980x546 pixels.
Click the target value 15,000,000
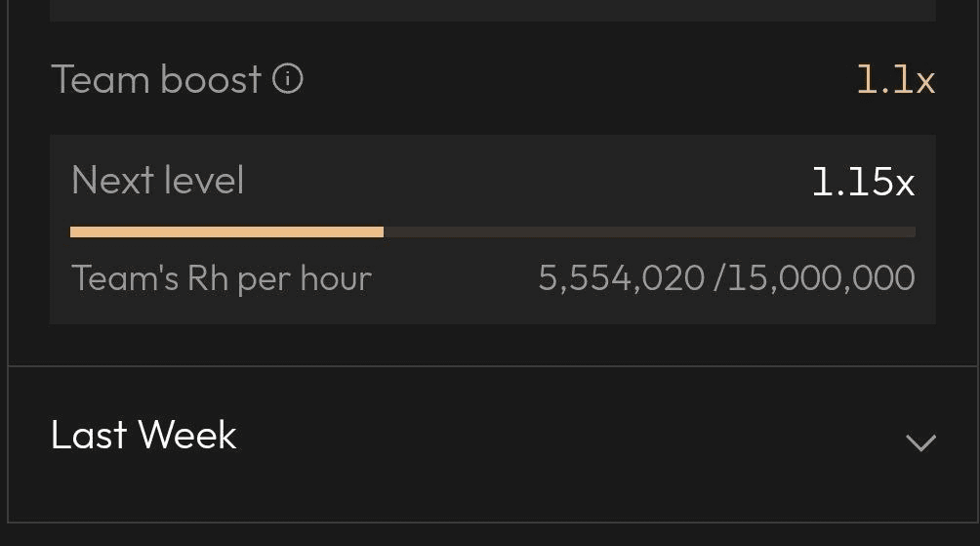tap(821, 277)
